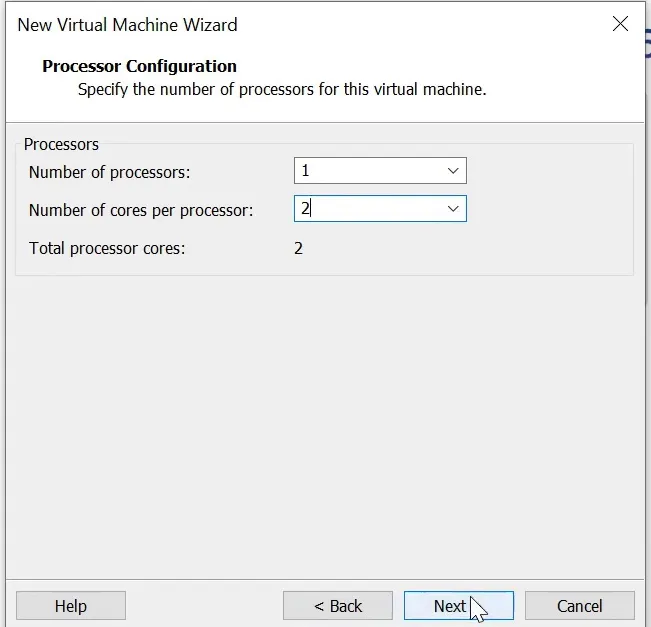Click the 'Number of cores per processor:' label
The image size is (651, 627).
tap(141, 210)
